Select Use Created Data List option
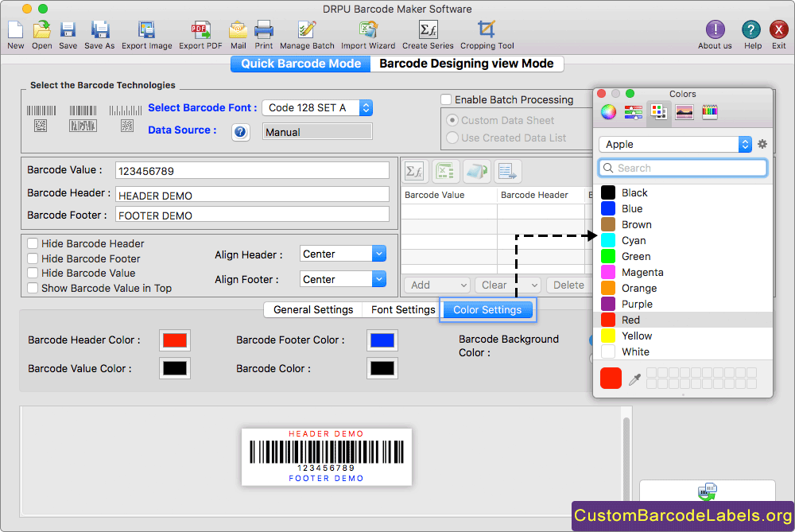The width and height of the screenshot is (795, 532). tap(452, 138)
